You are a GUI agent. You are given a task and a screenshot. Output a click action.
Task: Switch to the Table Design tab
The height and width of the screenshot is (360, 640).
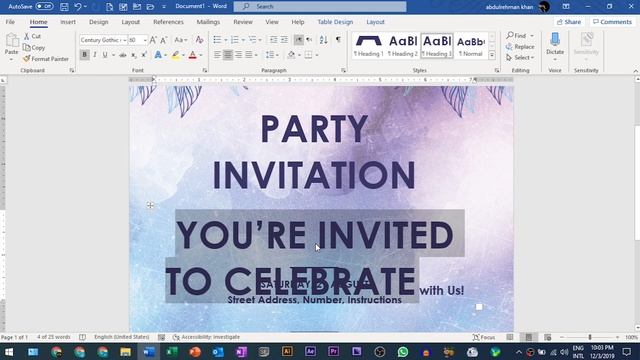click(335, 22)
